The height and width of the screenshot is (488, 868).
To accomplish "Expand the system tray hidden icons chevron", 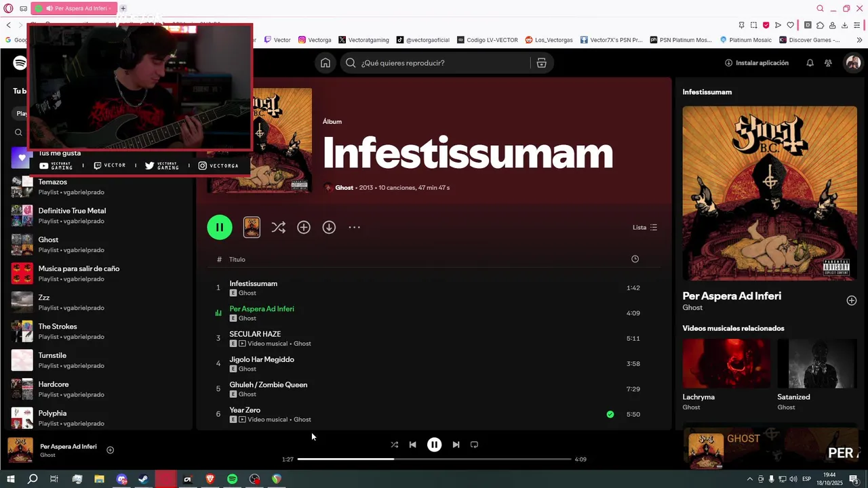I will (x=749, y=479).
